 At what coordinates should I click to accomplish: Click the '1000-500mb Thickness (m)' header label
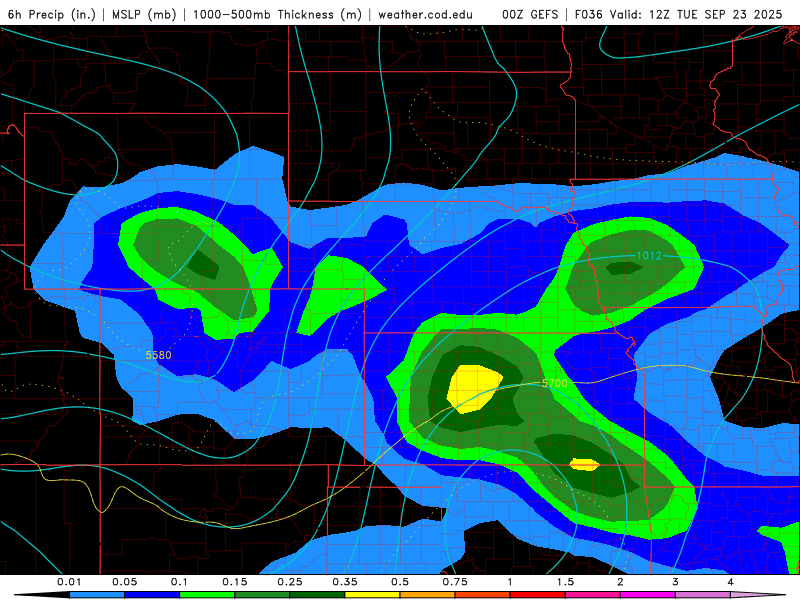[277, 14]
